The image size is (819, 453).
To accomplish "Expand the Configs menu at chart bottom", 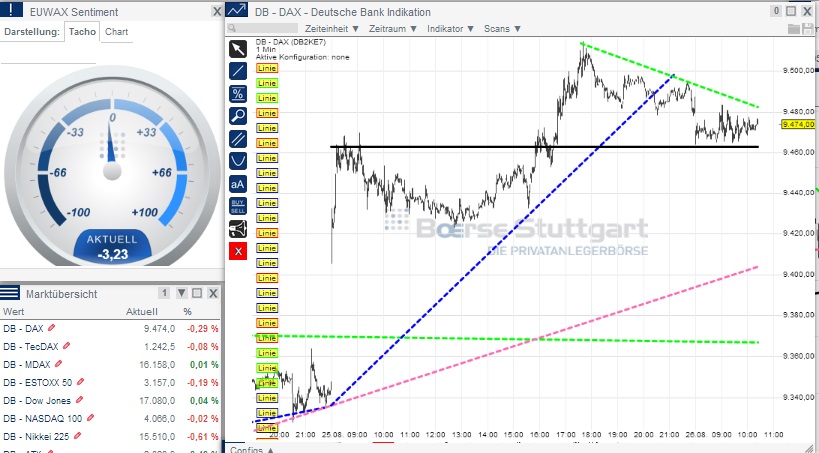I will [x=252, y=450].
